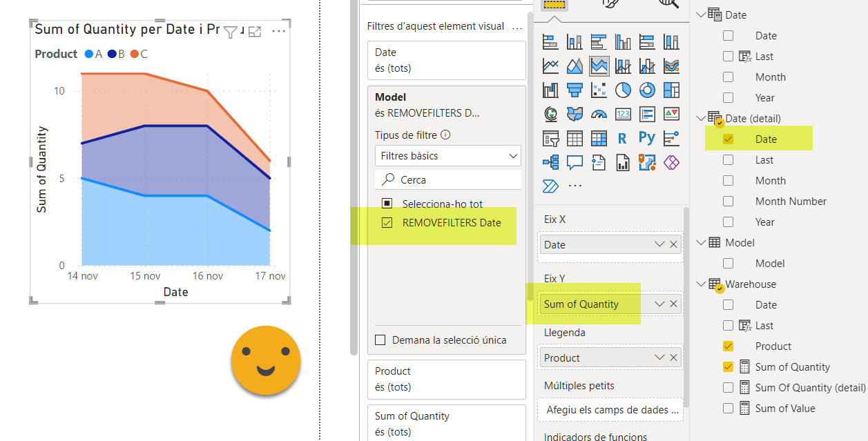
Task: Insert a Python visual
Action: 647,138
